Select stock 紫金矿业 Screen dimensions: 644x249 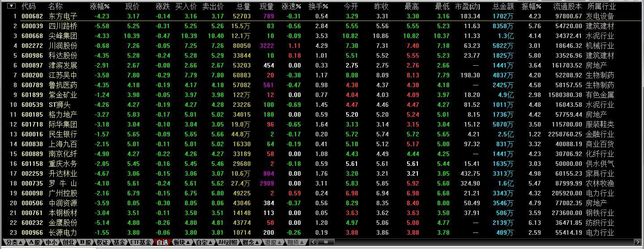(63, 95)
